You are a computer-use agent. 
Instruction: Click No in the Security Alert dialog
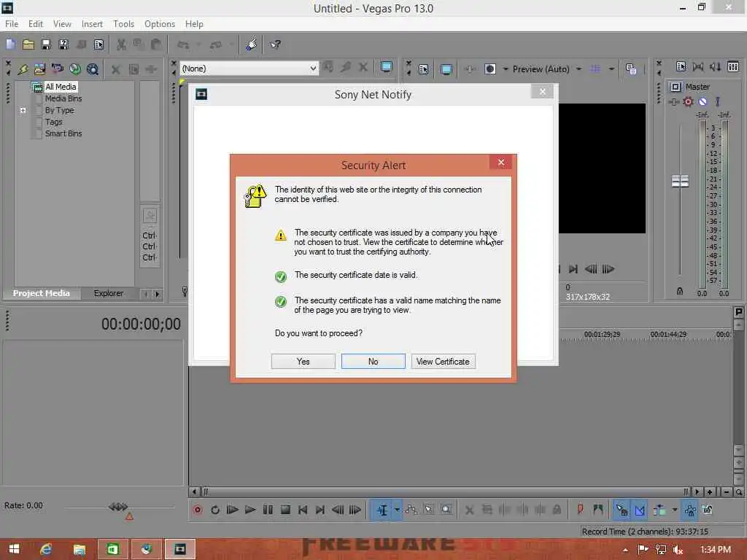(373, 362)
